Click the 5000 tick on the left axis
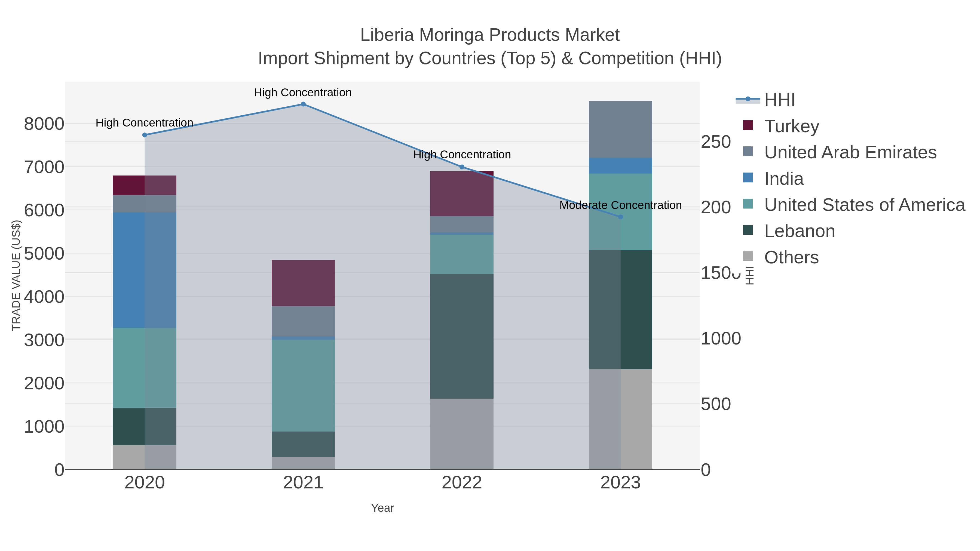 coord(44,254)
